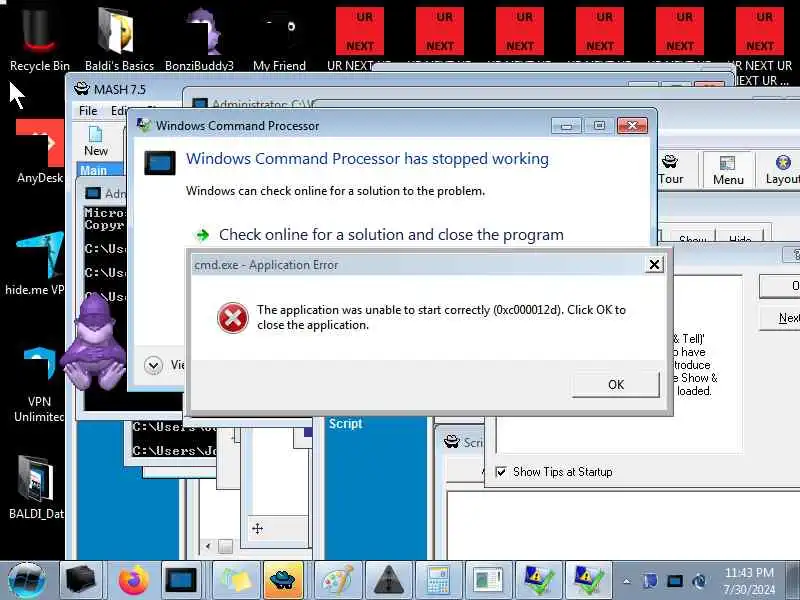Select the My Friend desktop icon

tap(279, 38)
